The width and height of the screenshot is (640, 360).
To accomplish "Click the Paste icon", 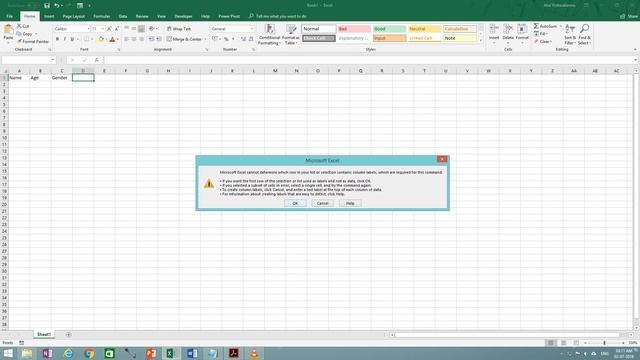I will tap(8, 30).
